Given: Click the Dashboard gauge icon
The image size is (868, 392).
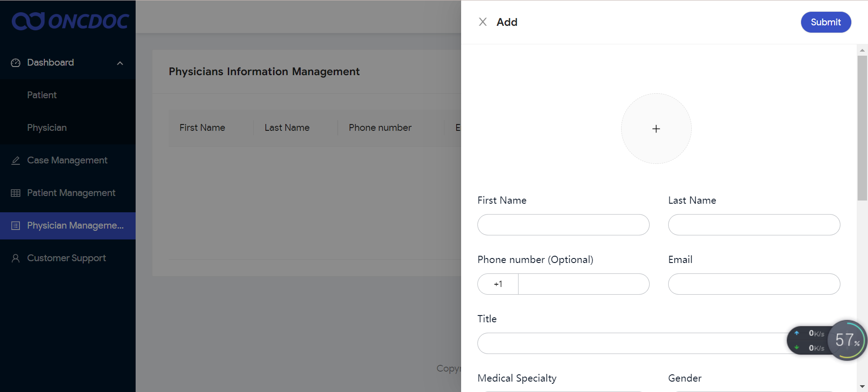Looking at the screenshot, I should point(16,63).
